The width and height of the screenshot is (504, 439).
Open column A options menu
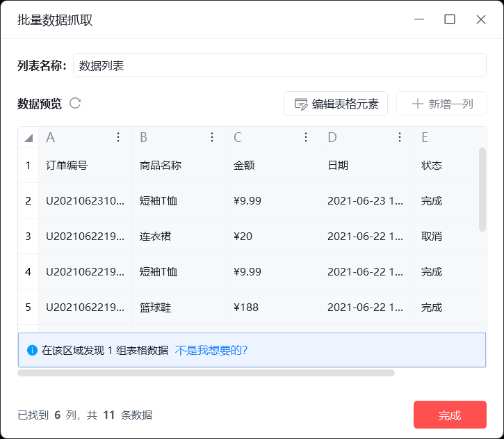(x=118, y=137)
